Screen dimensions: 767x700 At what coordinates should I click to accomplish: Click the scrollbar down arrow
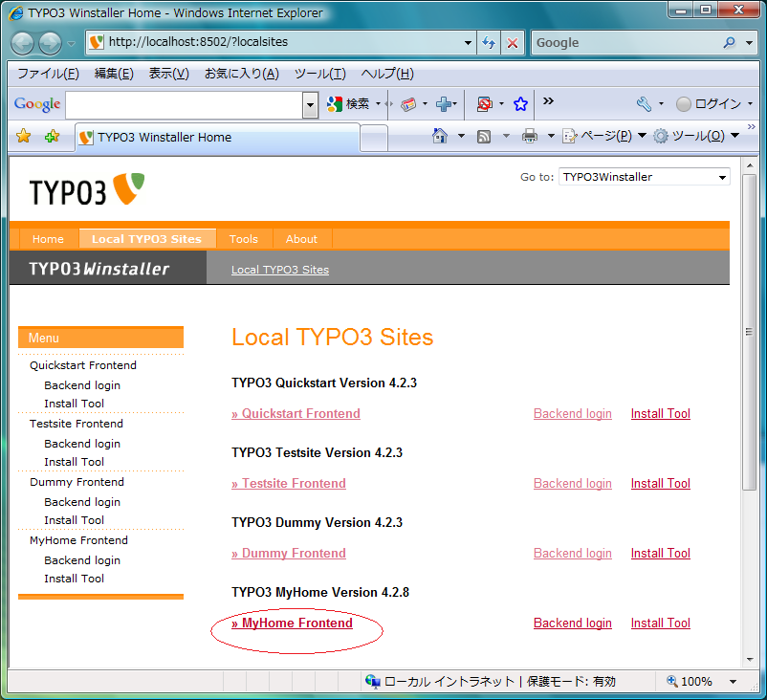[x=749, y=660]
